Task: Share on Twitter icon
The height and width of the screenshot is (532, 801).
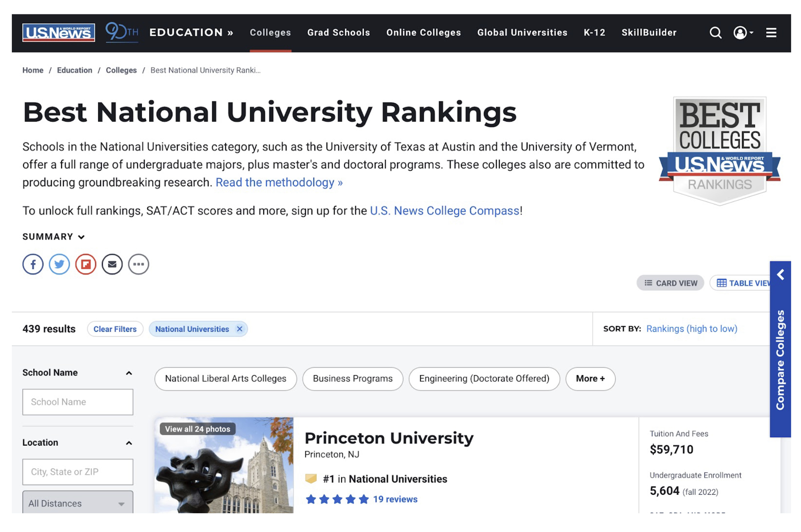Action: coord(59,264)
